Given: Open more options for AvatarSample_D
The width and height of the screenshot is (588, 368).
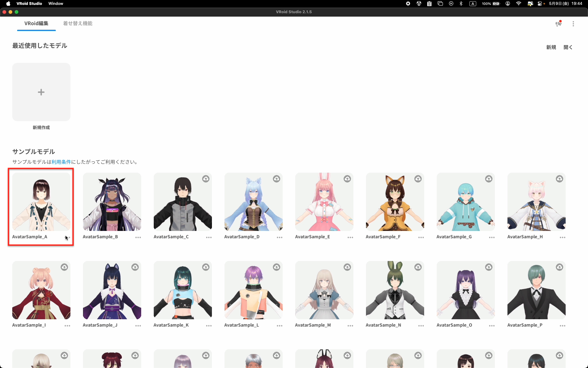Looking at the screenshot, I should 280,237.
